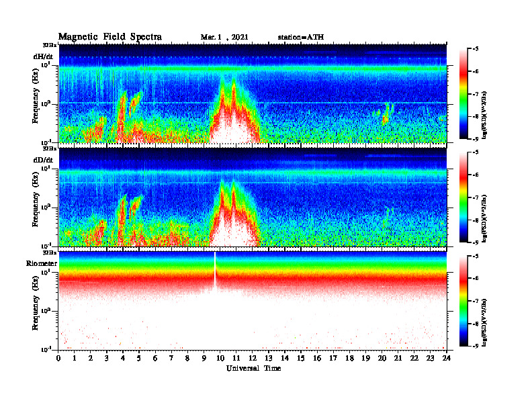This screenshot has height=411, width=532.
Task: Click the hour "22" tick label
Action: point(414,359)
